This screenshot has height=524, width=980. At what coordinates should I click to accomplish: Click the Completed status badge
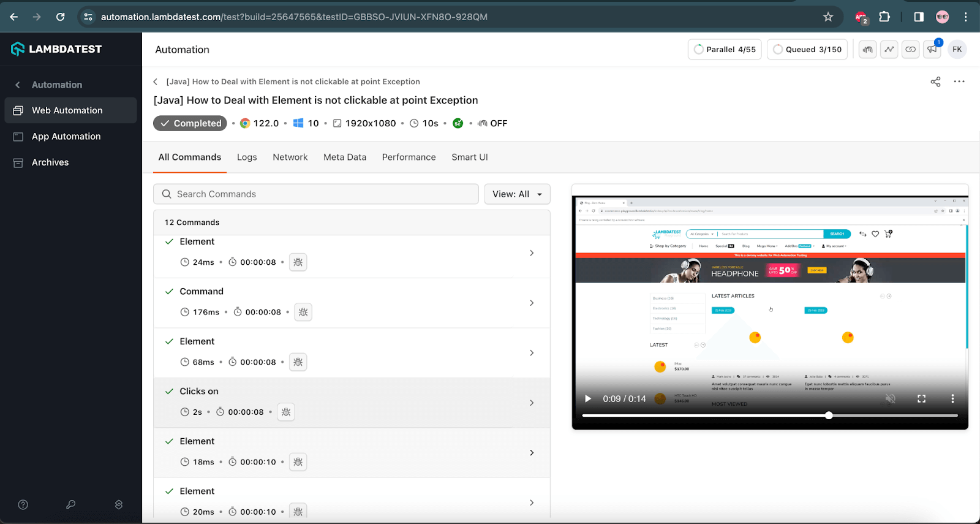[x=190, y=123]
